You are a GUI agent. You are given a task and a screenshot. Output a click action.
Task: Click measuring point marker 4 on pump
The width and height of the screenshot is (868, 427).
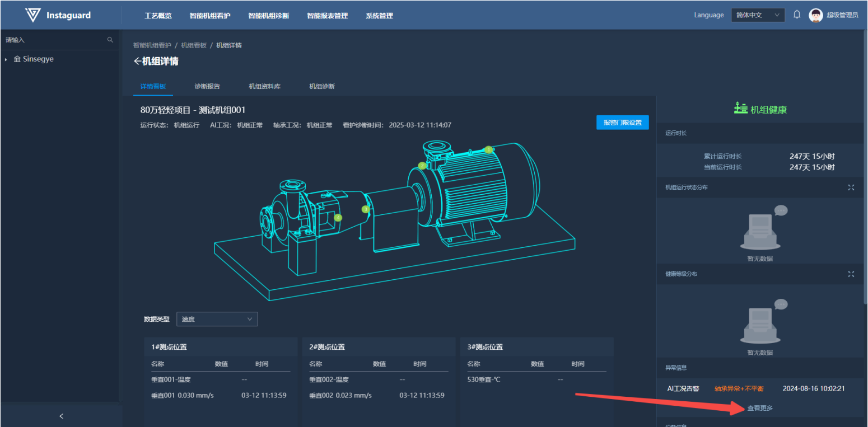tap(338, 218)
